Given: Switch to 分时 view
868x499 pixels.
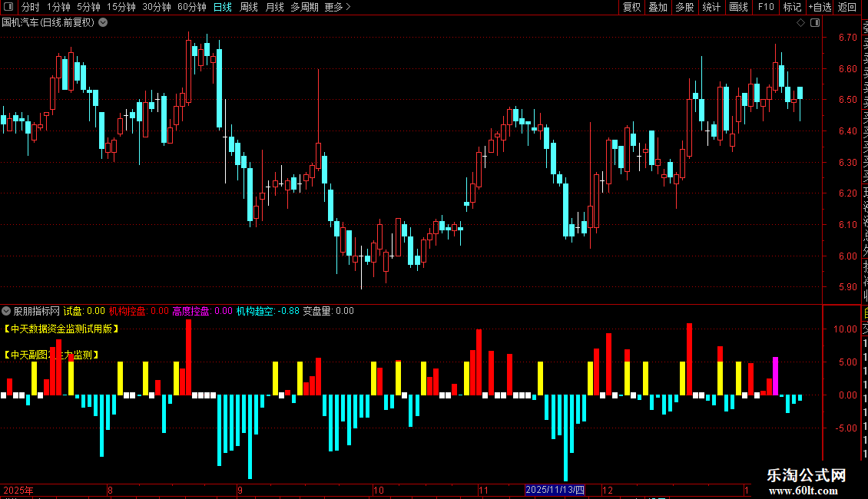Looking at the screenshot, I should pyautogui.click(x=31, y=7).
